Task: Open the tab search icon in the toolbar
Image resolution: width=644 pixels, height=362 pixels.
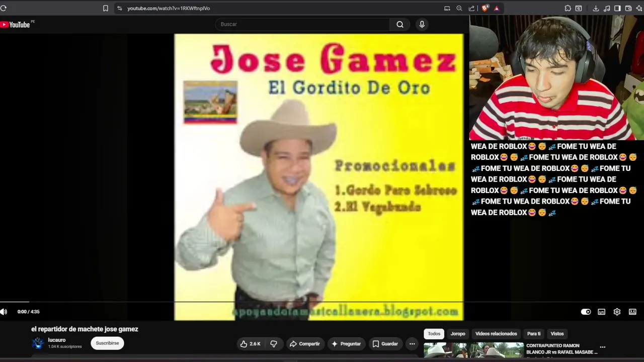Action: point(579,8)
